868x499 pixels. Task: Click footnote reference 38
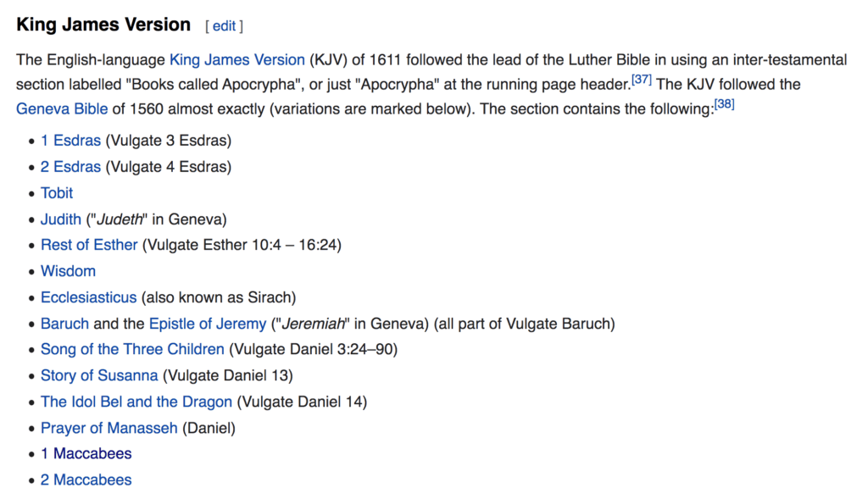pos(724,104)
